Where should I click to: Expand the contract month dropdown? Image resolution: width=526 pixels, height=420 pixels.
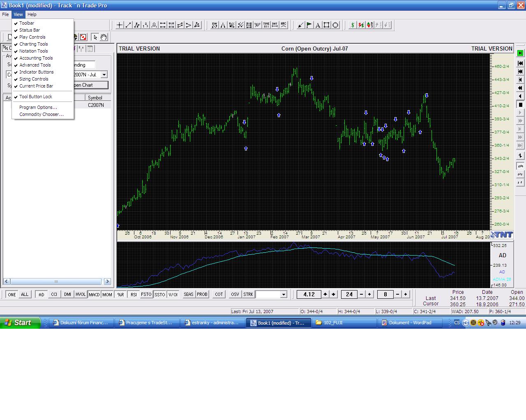(104, 75)
